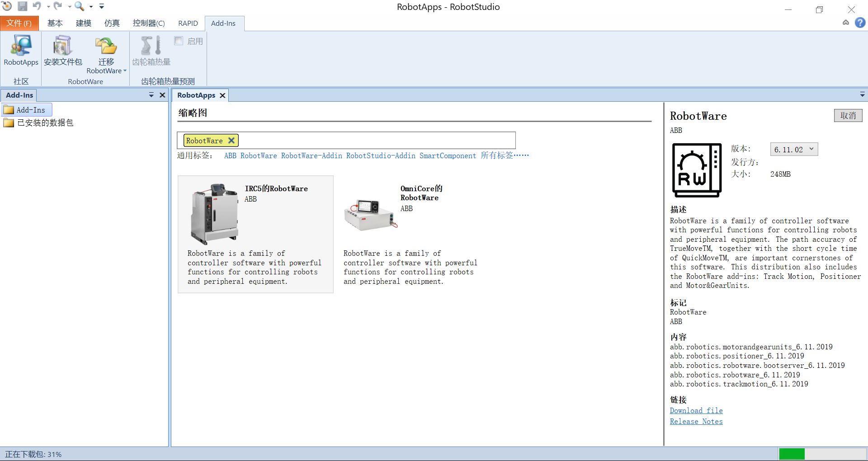The width and height of the screenshot is (868, 461).
Task: Collapse the ribbon with the up arrow
Action: [x=846, y=23]
